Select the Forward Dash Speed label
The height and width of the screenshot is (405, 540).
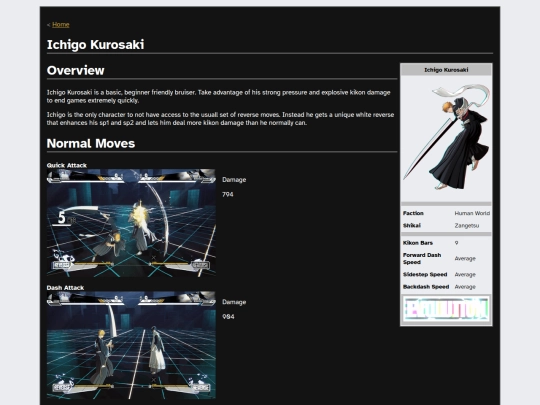point(422,259)
